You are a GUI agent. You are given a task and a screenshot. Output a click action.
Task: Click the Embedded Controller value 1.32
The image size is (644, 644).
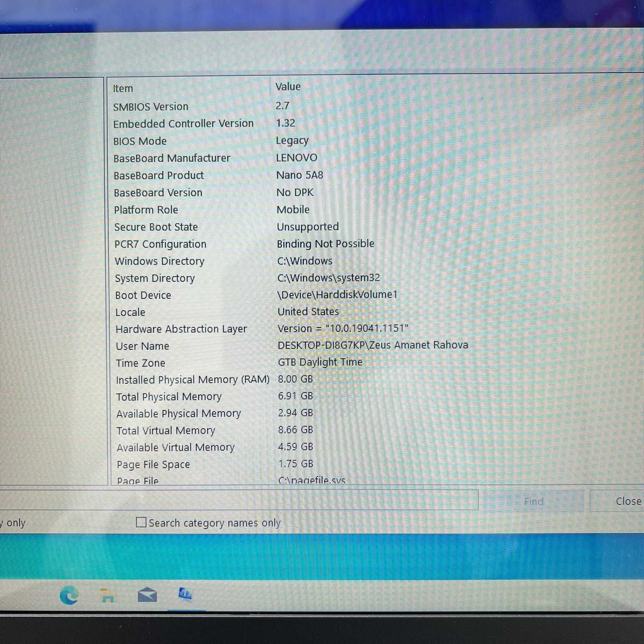point(286,123)
